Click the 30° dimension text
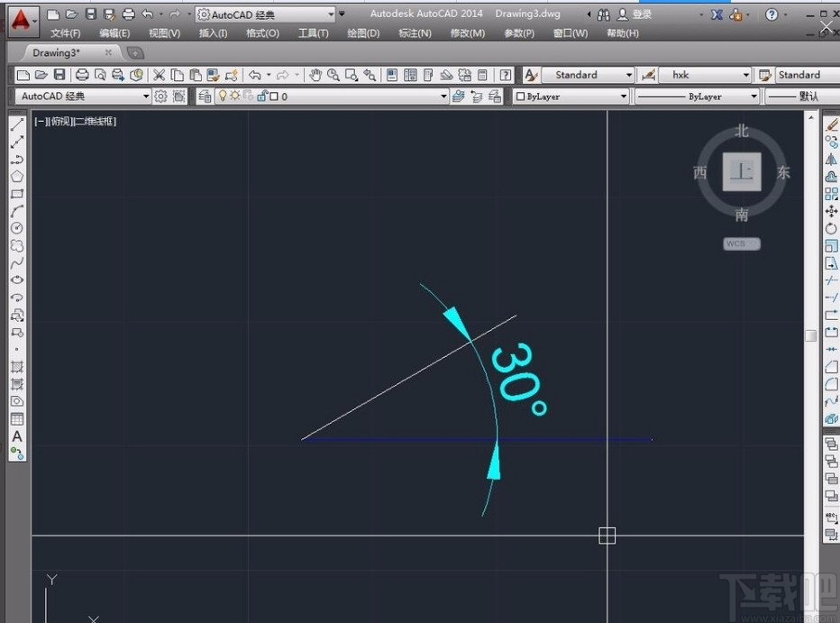Image resolution: width=840 pixels, height=623 pixels. (518, 380)
